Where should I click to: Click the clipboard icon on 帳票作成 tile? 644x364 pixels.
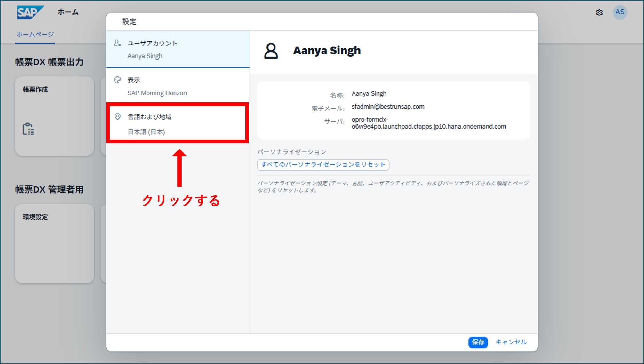point(28,129)
